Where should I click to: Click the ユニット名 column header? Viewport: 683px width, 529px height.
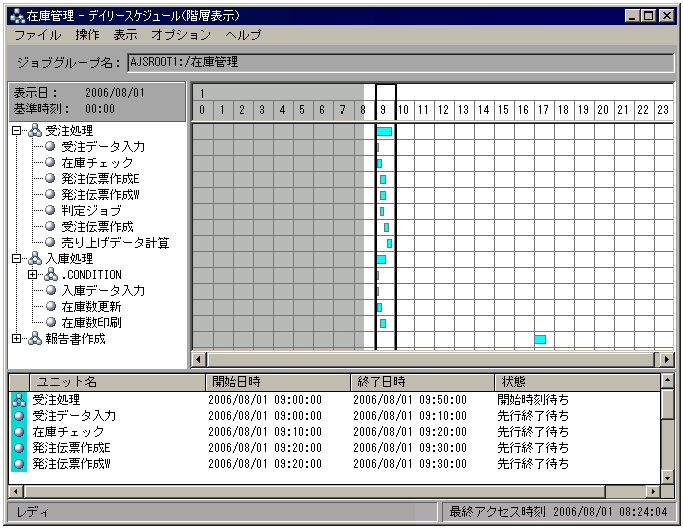[x=117, y=382]
